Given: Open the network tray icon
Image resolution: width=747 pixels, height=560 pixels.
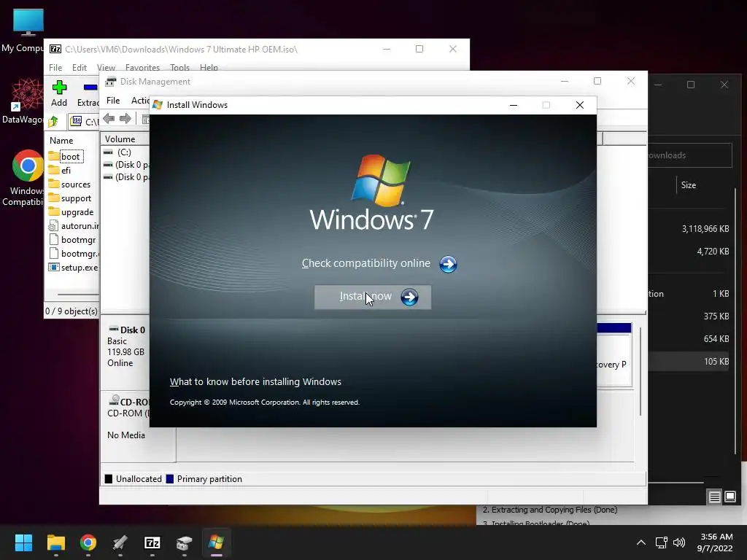Looking at the screenshot, I should coord(661,542).
